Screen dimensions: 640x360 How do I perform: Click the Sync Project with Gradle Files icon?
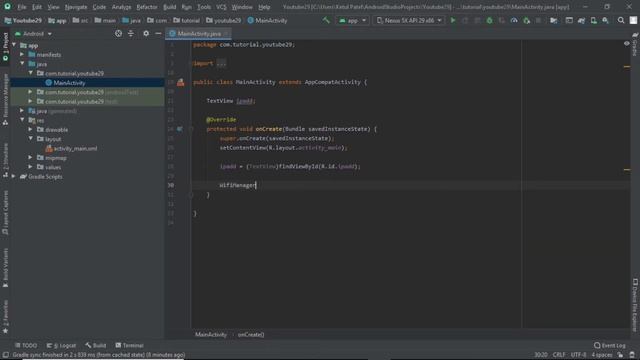581,20
